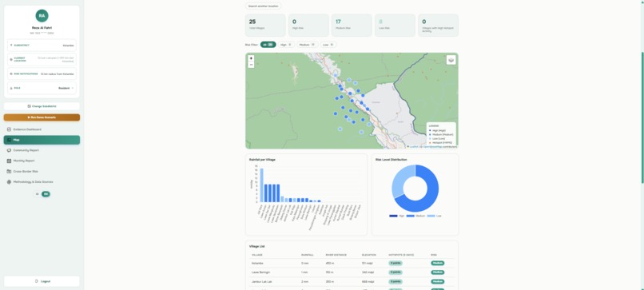Zoom in on the map

pos(251,58)
